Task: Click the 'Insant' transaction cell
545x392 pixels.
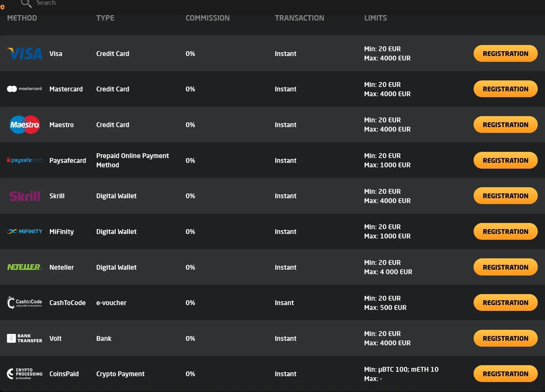Action: coord(284,303)
